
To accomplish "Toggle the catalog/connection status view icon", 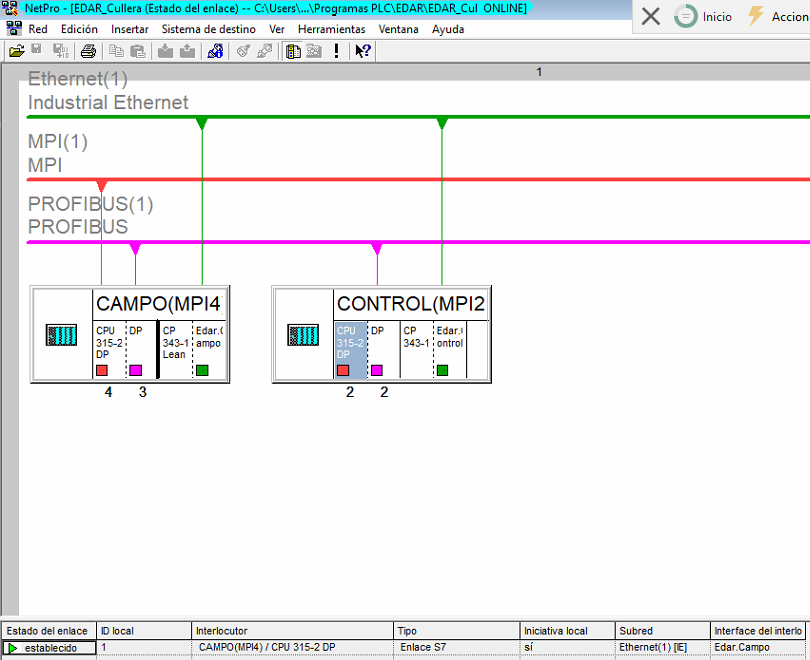I will tap(293, 51).
